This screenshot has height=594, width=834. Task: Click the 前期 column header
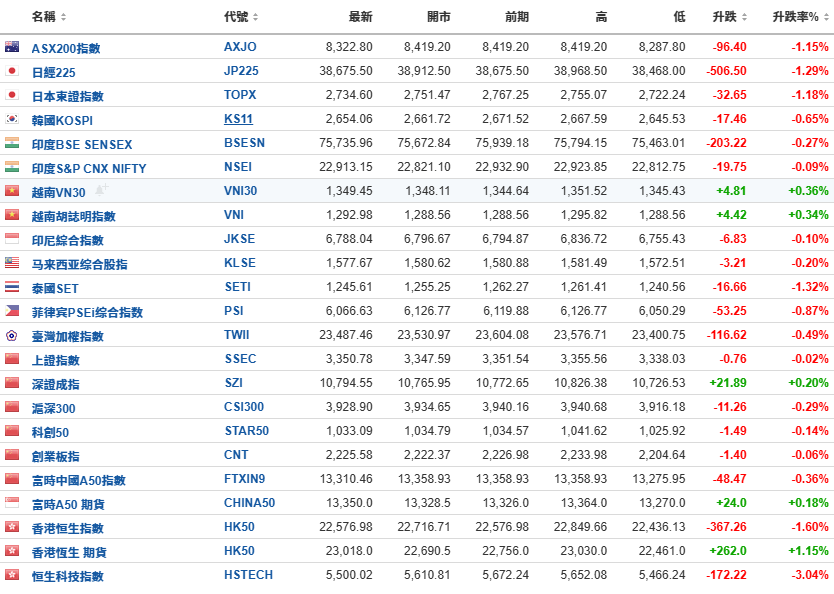517,17
